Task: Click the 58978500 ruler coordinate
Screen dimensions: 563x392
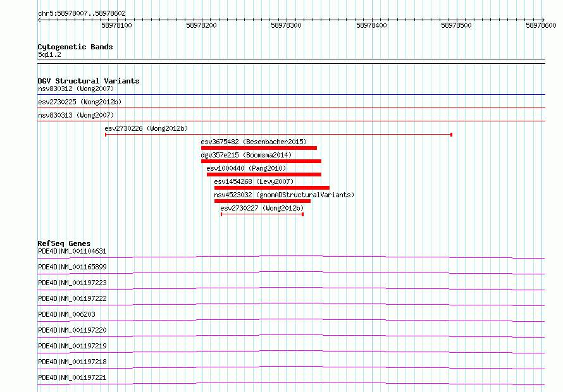Action: (456, 25)
